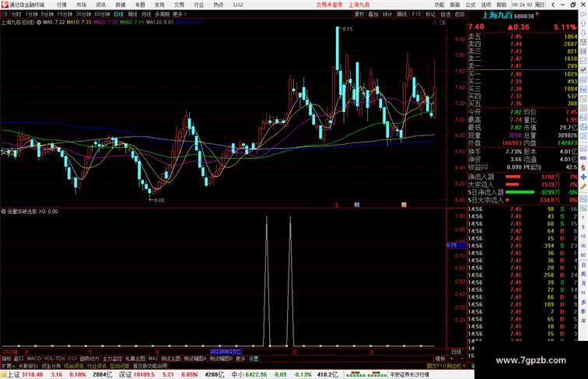Select the MACD indicator tab

pos(33,359)
